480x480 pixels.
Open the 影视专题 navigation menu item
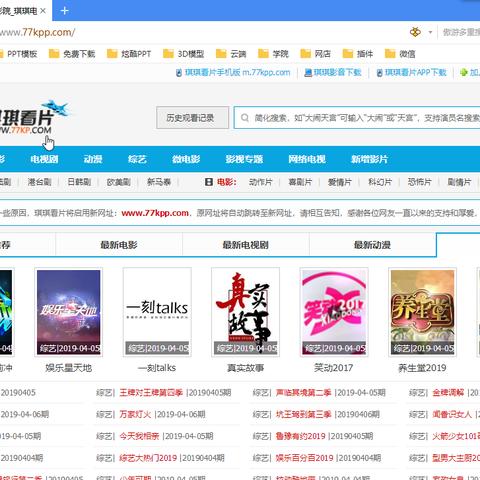(x=244, y=159)
